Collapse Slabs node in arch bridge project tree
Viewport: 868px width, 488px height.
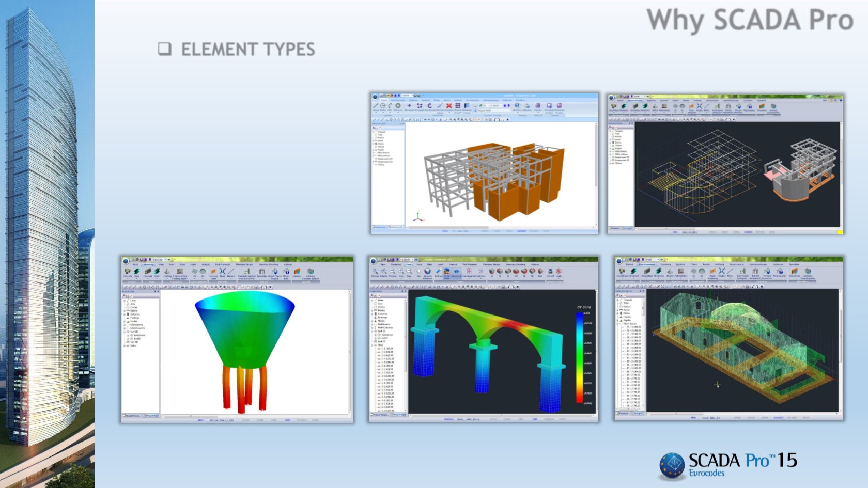[x=373, y=345]
